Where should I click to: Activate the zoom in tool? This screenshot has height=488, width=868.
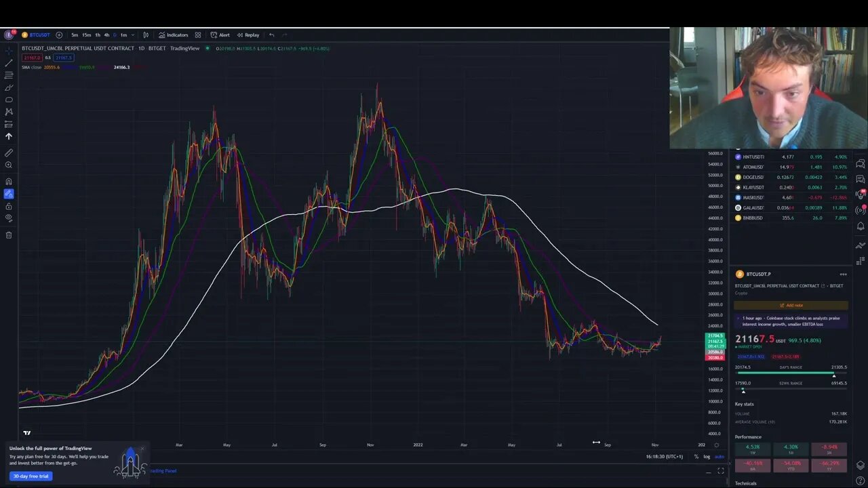pyautogui.click(x=9, y=165)
